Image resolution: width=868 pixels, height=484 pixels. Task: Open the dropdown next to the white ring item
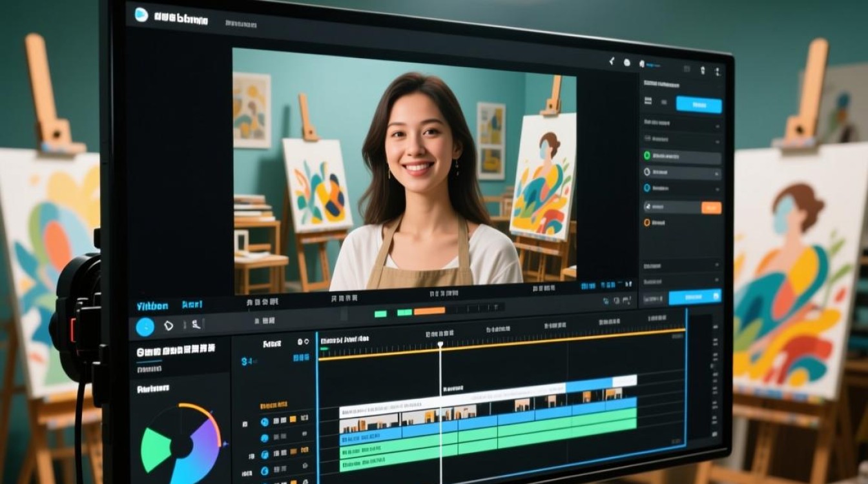click(x=717, y=173)
